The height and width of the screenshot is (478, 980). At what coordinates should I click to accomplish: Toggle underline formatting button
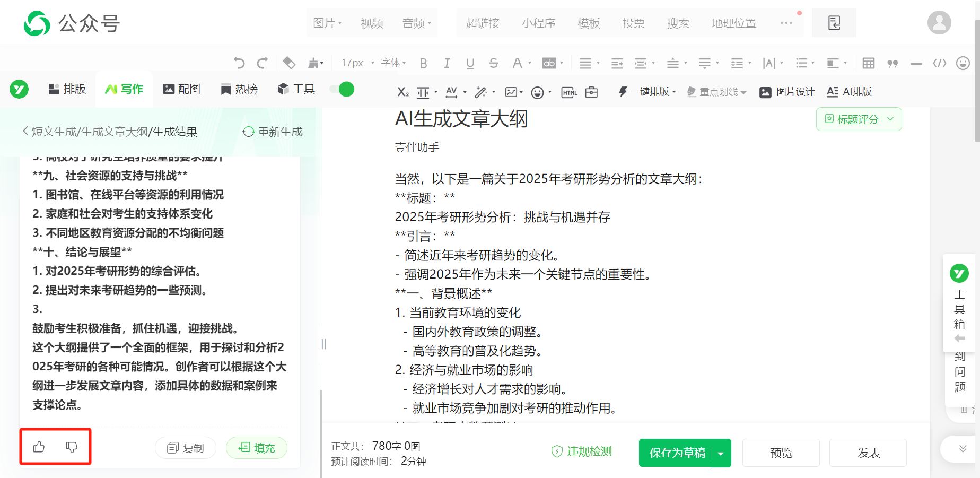click(470, 63)
